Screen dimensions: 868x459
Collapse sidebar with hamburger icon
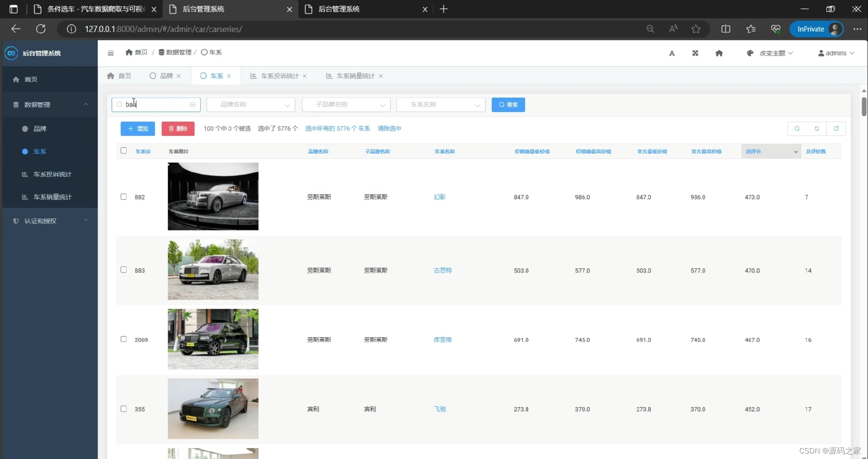111,53
